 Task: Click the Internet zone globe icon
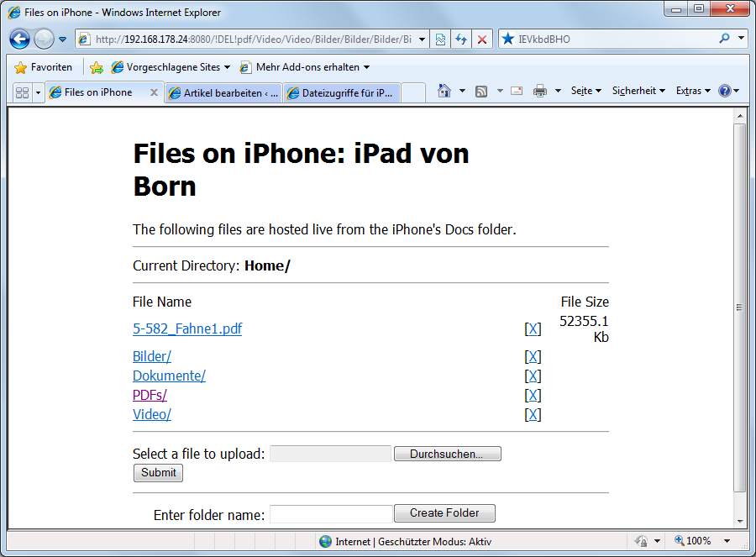tap(325, 542)
